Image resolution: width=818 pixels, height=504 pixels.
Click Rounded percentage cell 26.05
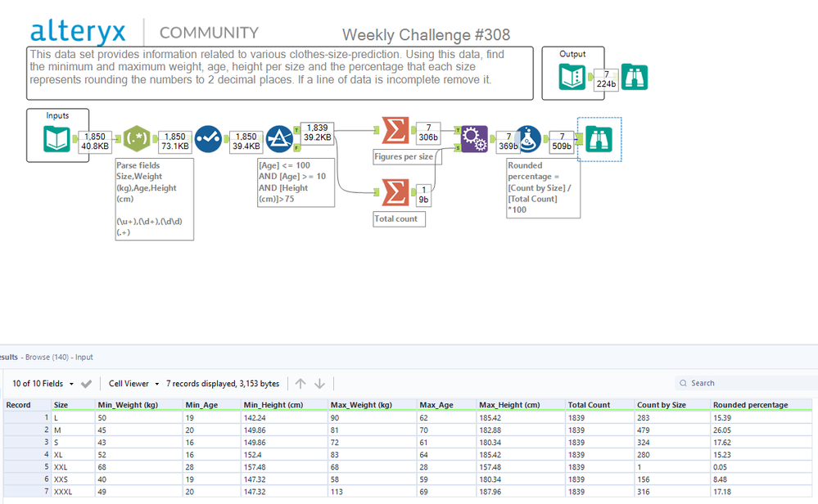pyautogui.click(x=762, y=430)
